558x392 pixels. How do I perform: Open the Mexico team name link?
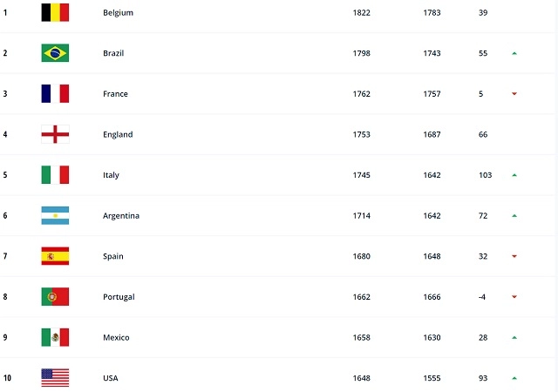click(x=116, y=337)
